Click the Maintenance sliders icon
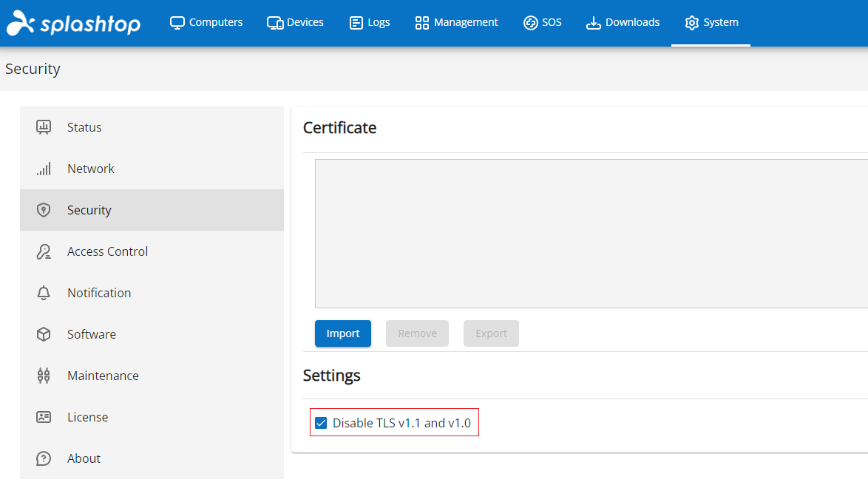The width and height of the screenshot is (868, 488). tap(44, 376)
